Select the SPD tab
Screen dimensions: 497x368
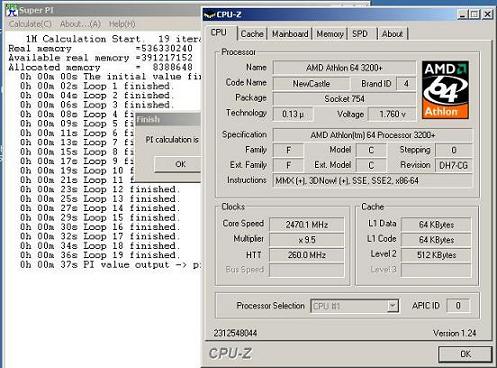(x=360, y=34)
